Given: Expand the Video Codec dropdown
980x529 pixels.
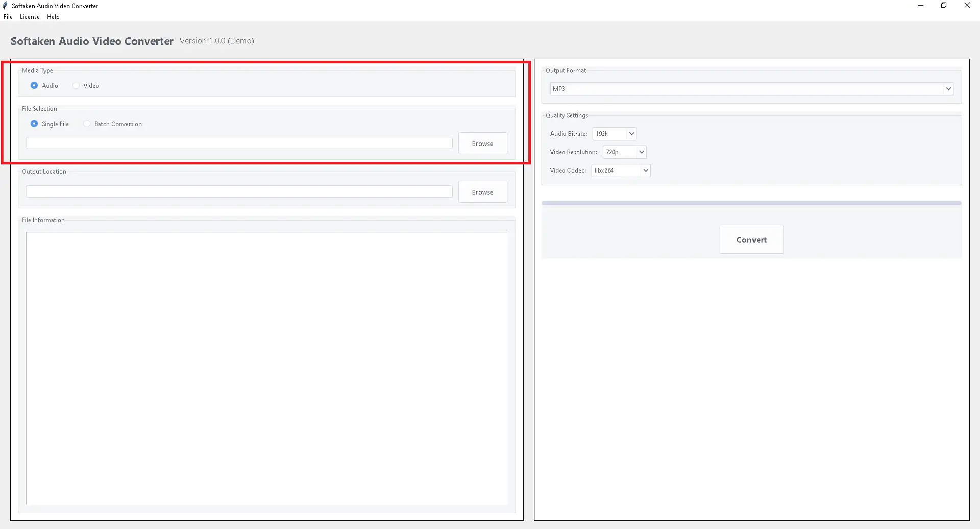Looking at the screenshot, I should [621, 171].
